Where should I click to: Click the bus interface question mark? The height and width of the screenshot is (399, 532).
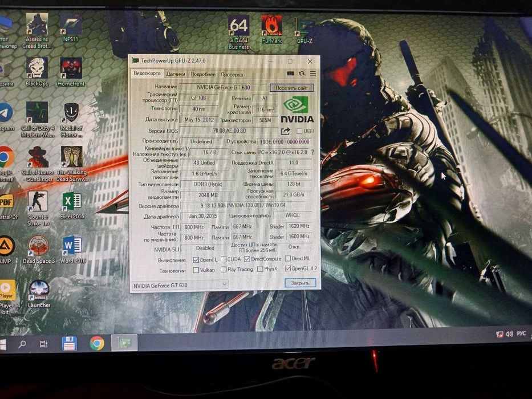(x=312, y=152)
